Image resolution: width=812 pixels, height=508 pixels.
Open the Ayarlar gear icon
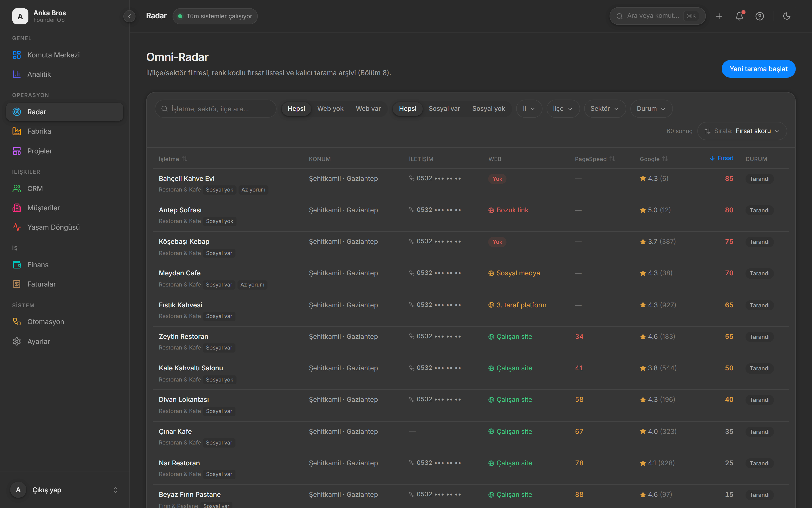(x=16, y=341)
